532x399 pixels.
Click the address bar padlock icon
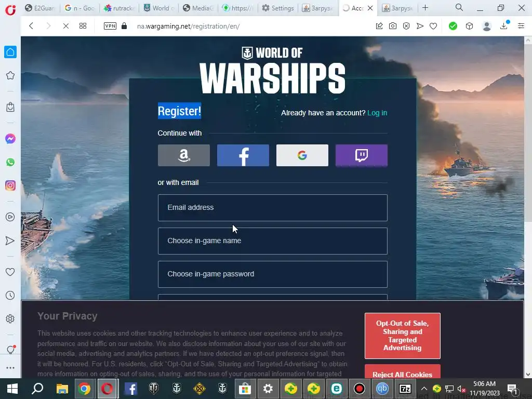tap(124, 26)
